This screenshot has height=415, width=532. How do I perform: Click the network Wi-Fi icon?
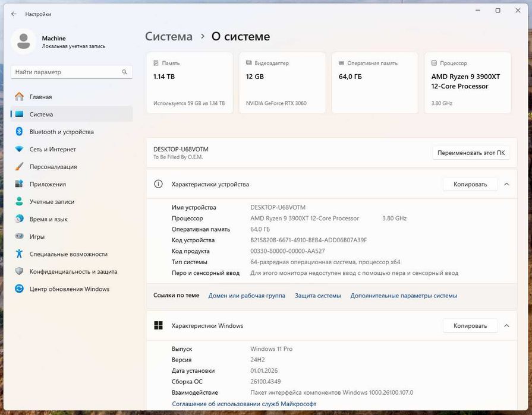point(20,149)
